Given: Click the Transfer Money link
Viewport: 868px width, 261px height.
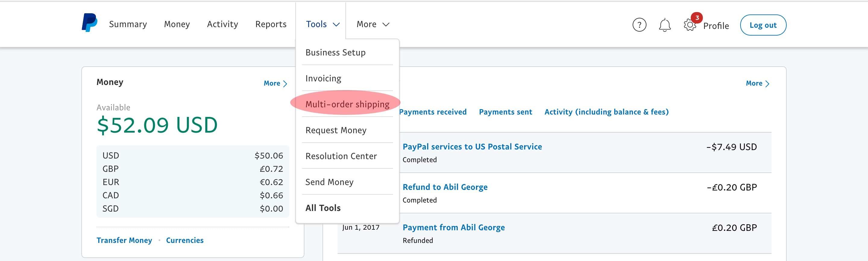Looking at the screenshot, I should click(x=124, y=240).
